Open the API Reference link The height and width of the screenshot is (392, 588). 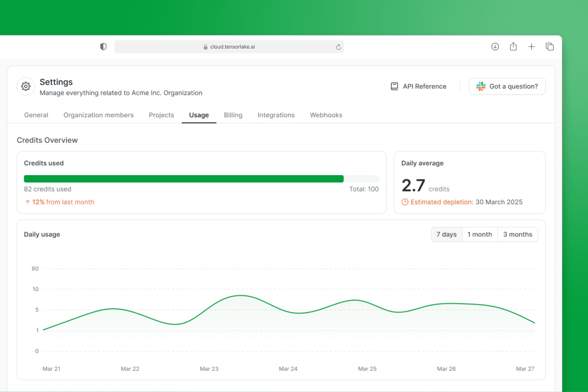pyautogui.click(x=424, y=86)
